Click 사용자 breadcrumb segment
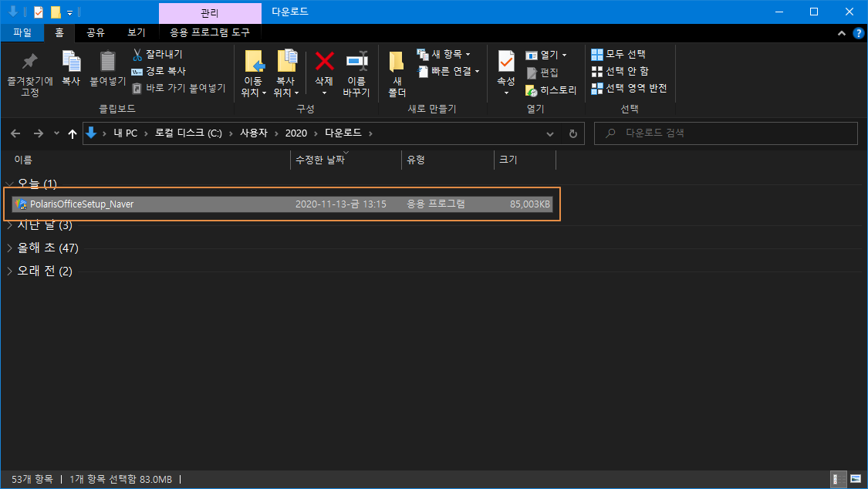The height and width of the screenshot is (489, 868). 254,133
